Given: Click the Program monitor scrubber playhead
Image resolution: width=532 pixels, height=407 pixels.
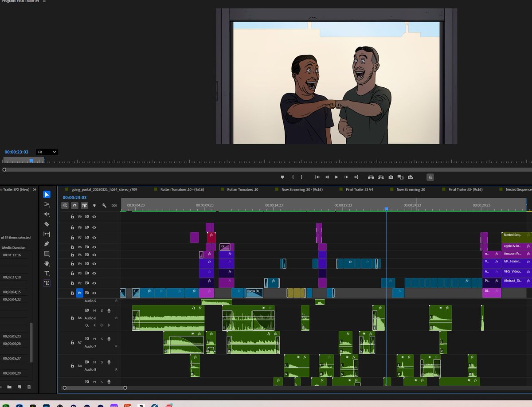Looking at the screenshot, I should tap(31, 160).
